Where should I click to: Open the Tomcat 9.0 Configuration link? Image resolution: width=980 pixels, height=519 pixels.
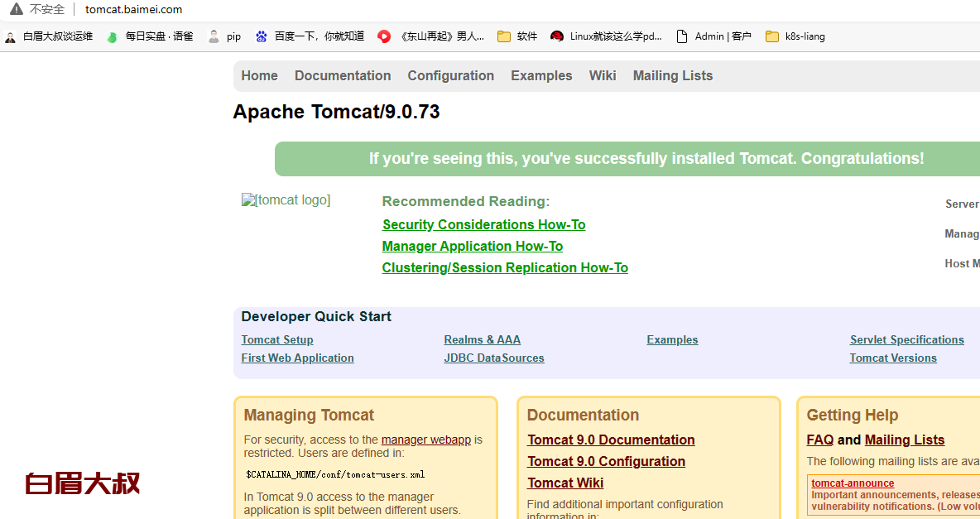606,461
